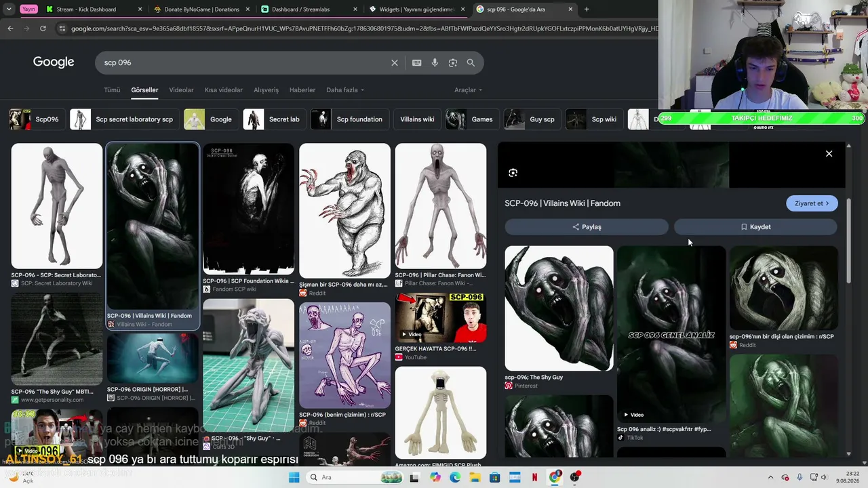Viewport: 868px width, 488px height.
Task: Select the Guy scp filter chip
Action: 532,119
